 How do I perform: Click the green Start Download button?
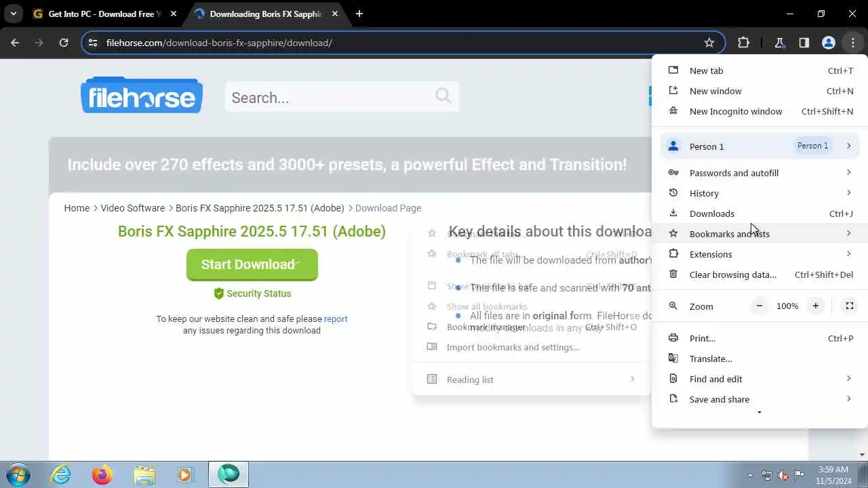252,264
